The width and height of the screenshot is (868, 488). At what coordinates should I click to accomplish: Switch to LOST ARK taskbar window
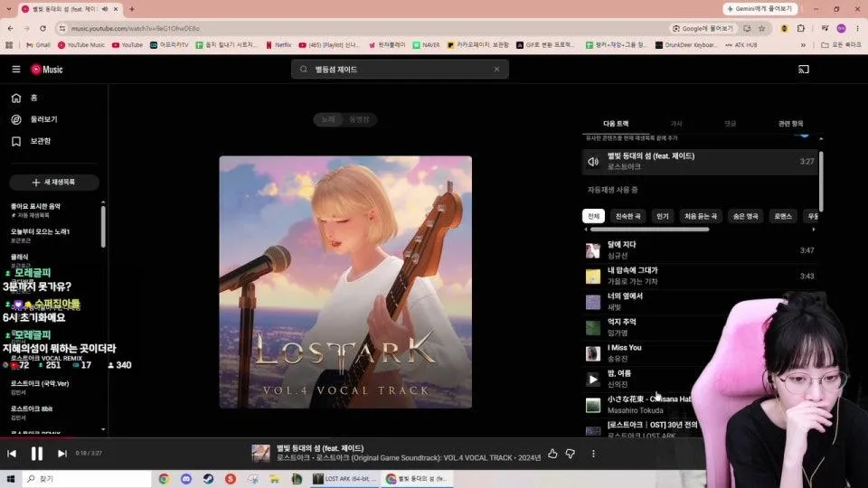[344, 479]
